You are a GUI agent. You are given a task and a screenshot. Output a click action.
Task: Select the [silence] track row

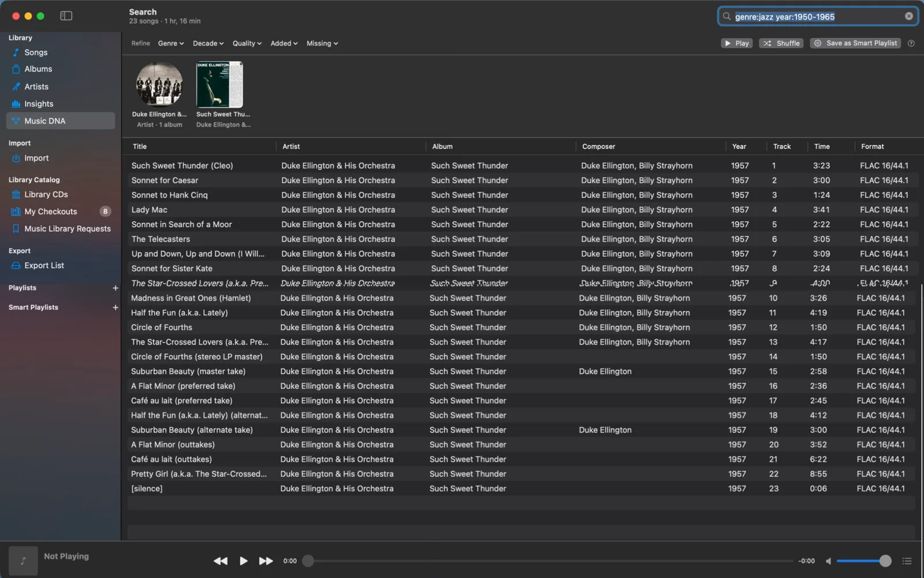pos(521,489)
